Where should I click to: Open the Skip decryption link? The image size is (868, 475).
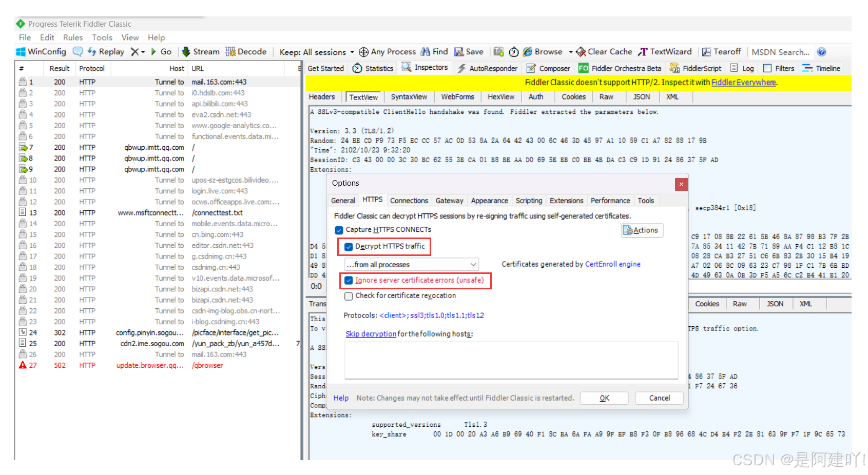point(371,334)
